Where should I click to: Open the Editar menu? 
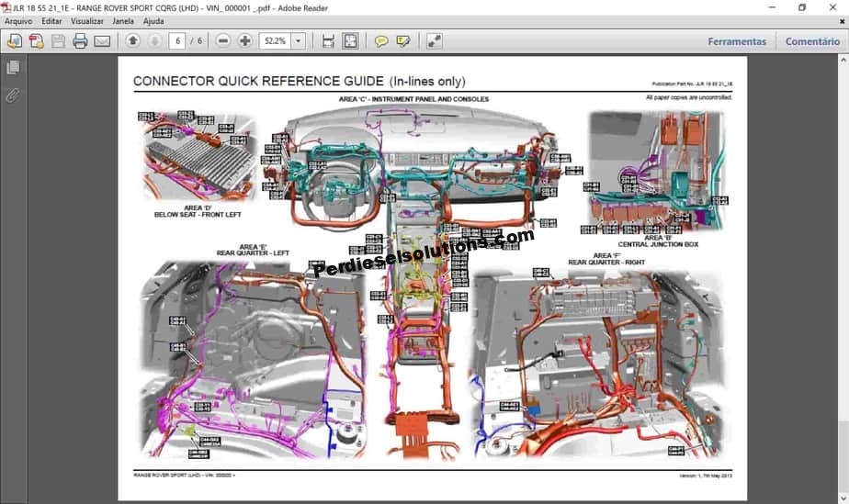click(x=51, y=21)
